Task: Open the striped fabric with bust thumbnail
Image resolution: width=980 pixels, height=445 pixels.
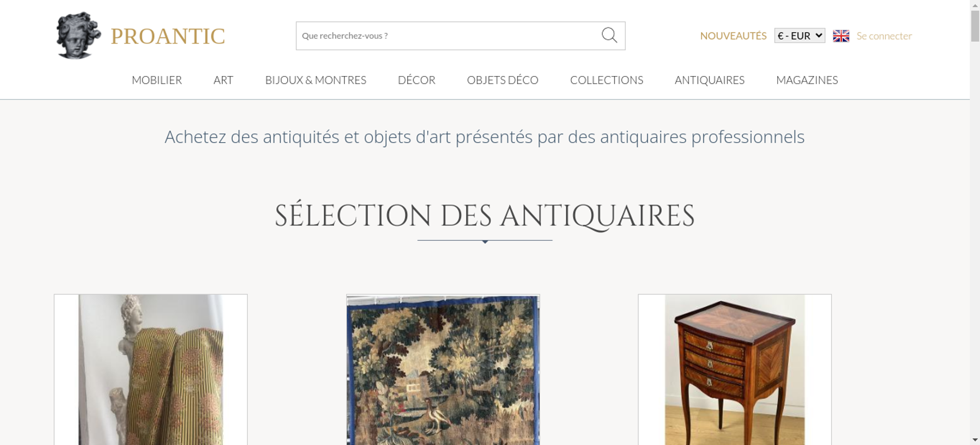Action: point(151,370)
